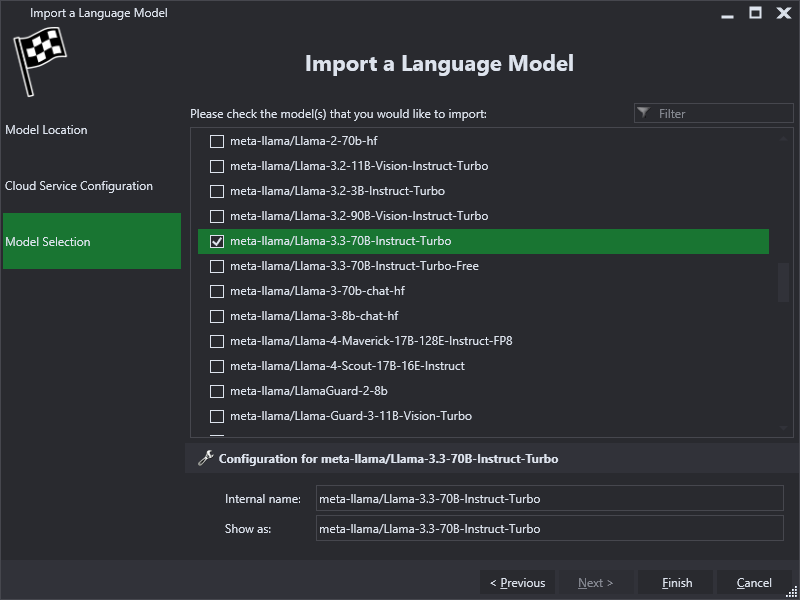Click the Show as text field
The image size is (800, 600).
[x=549, y=528]
